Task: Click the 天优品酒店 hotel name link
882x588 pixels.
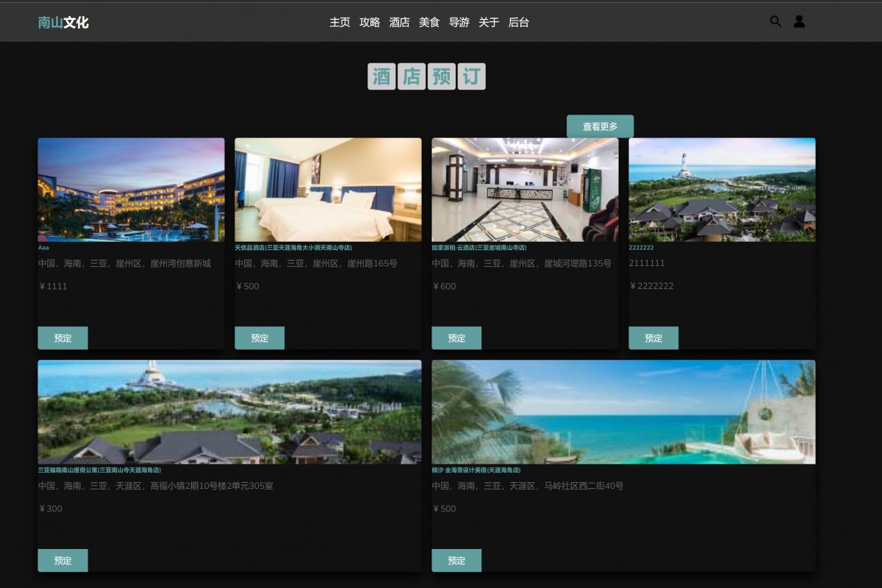Action: coord(293,248)
